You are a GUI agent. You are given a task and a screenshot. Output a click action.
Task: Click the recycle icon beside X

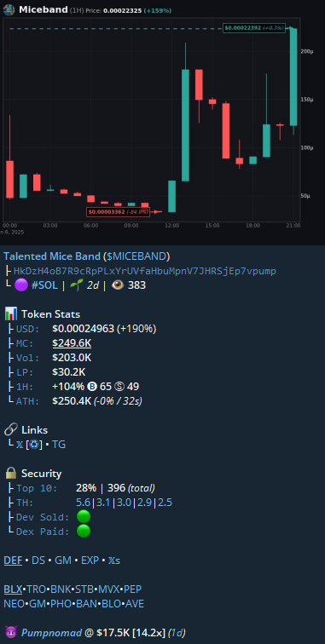pos(34,445)
